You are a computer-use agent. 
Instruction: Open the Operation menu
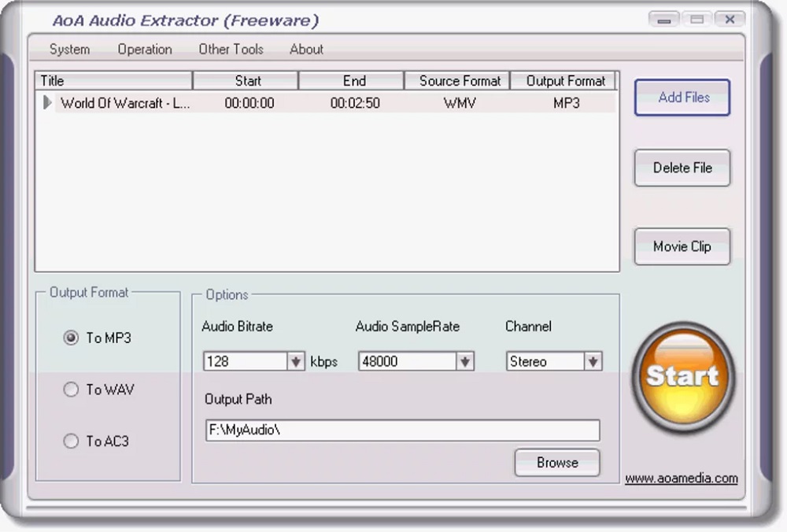coord(144,49)
